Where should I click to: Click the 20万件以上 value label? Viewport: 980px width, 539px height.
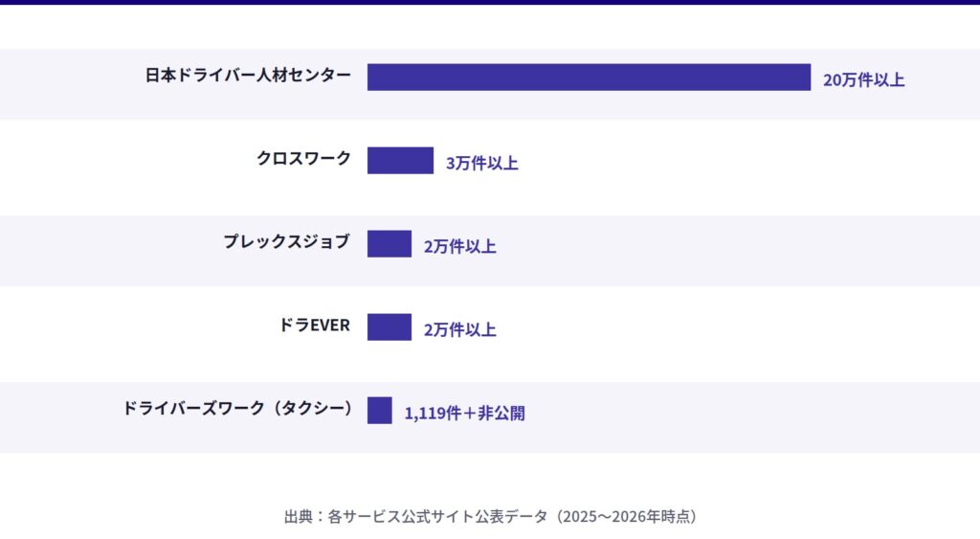pyautogui.click(x=863, y=79)
